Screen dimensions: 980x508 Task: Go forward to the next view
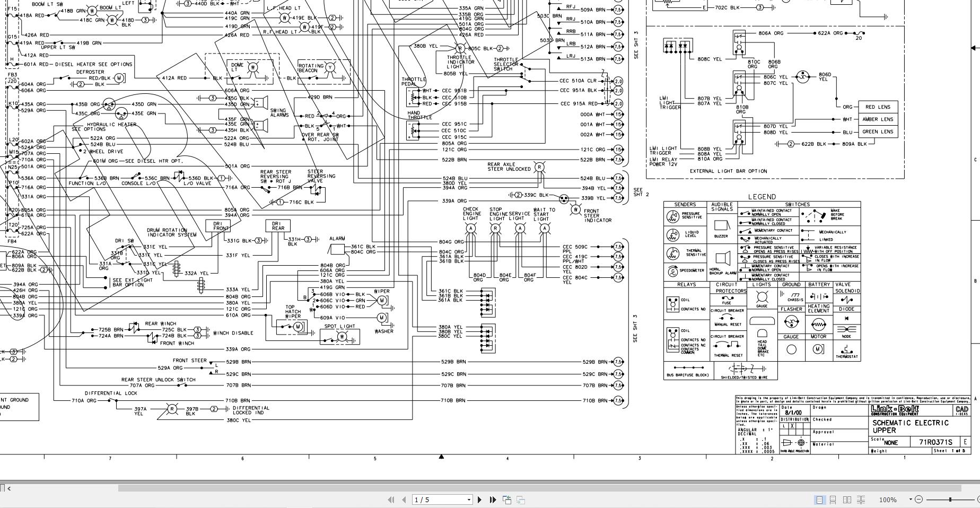[520, 500]
